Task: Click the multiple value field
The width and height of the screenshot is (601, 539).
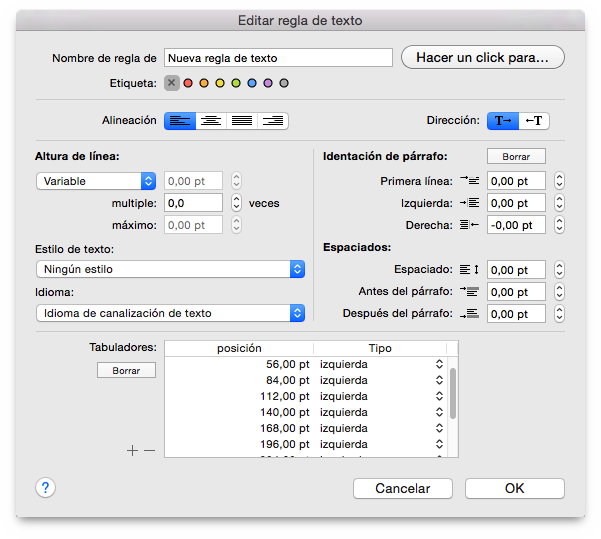Action: (193, 203)
